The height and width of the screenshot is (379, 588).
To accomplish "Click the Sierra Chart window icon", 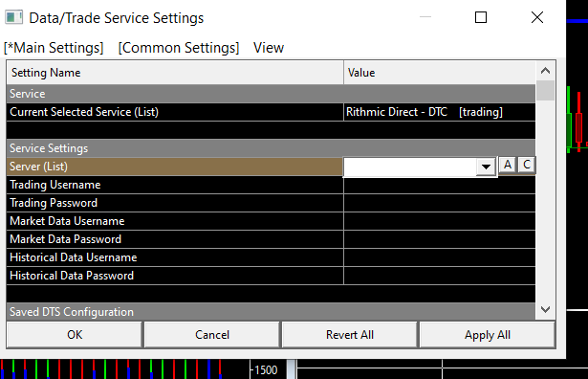I will coord(14,17).
